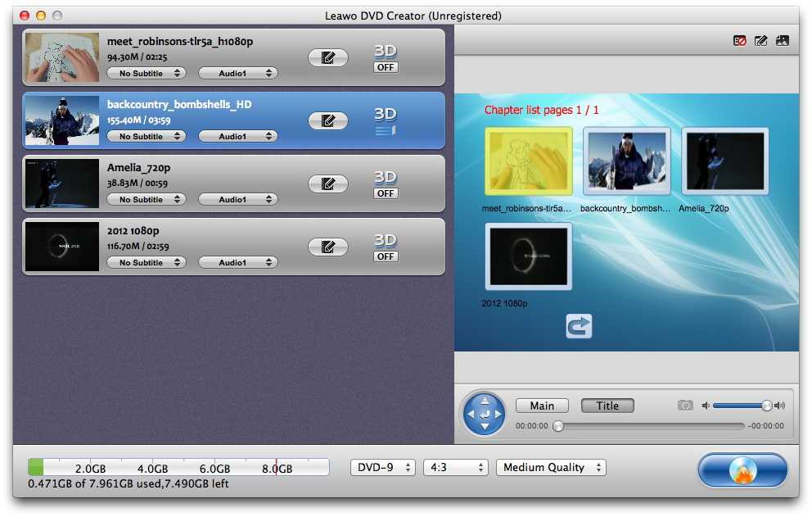The height and width of the screenshot is (517, 812).
Task: Edit the backcountry_bombshells_HD video
Action: pos(327,120)
